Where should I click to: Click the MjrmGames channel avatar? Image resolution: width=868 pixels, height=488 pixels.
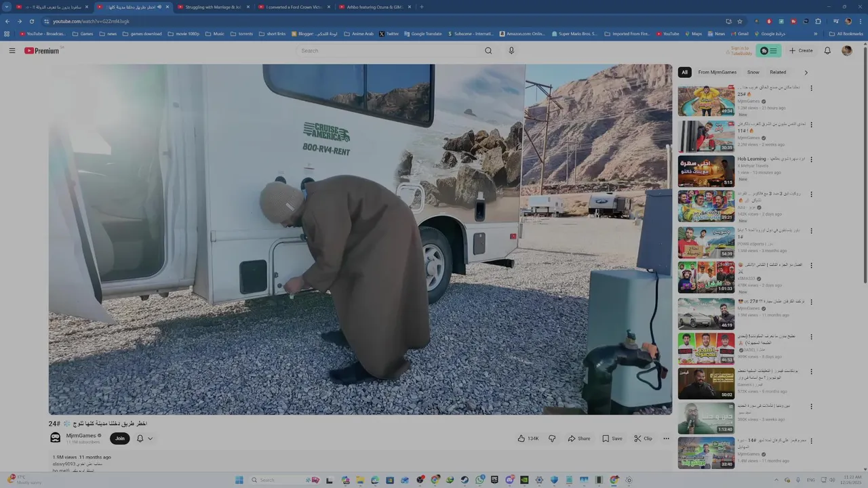[56, 439]
